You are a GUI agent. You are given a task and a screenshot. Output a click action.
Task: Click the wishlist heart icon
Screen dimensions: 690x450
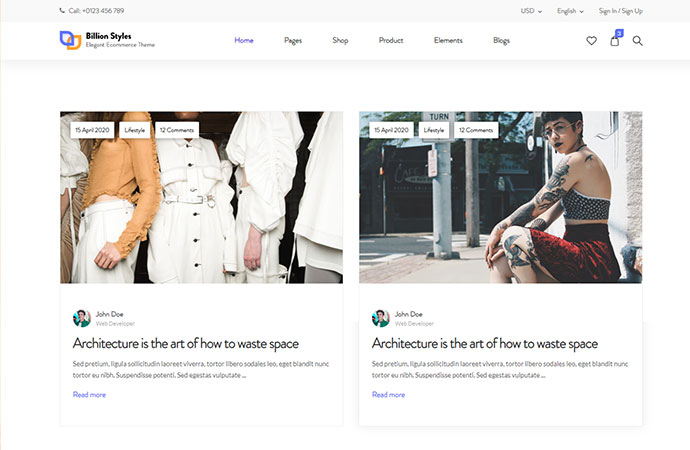point(591,41)
